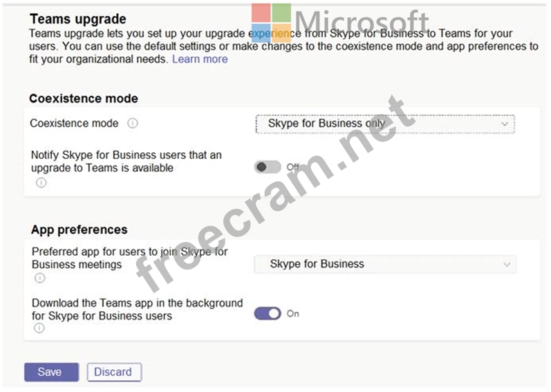This screenshot has height=392, width=551.
Task: Click info icon under the upgrade notification label
Action: 41,183
